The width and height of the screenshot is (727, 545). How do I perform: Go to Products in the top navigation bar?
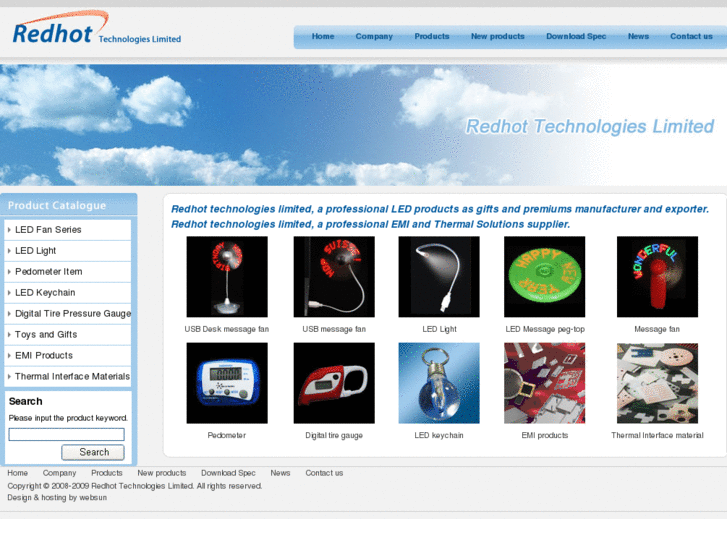coord(432,36)
